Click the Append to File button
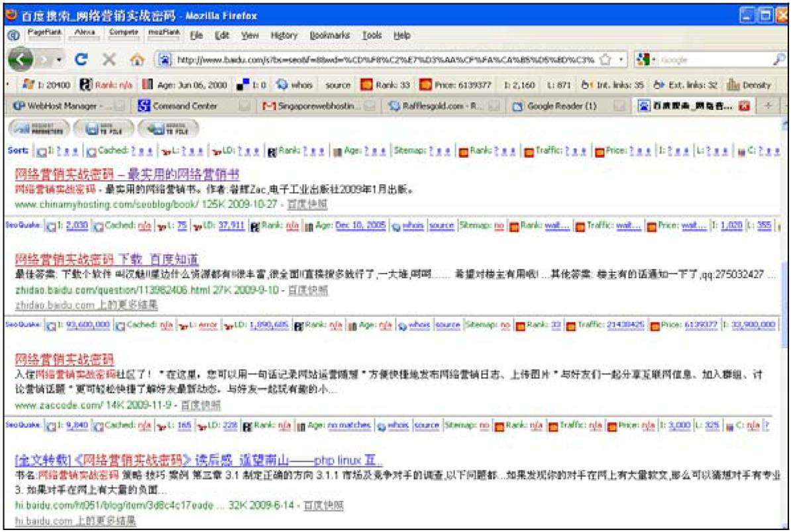 [168, 129]
